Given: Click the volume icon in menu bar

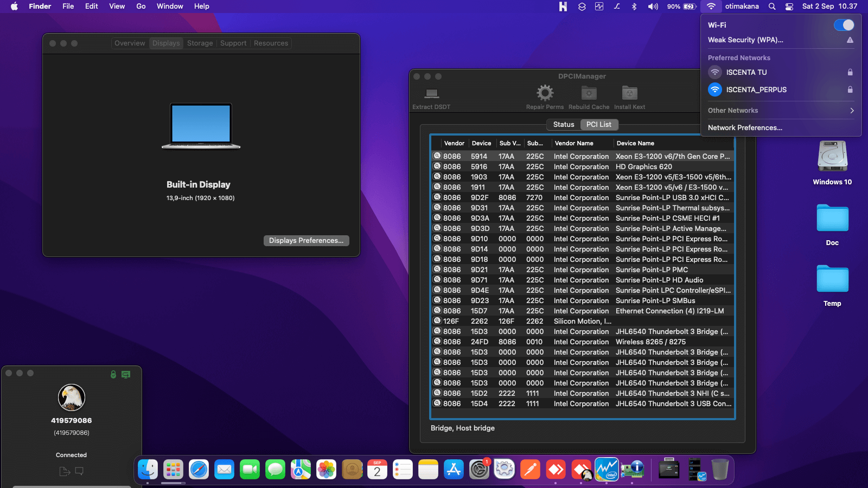Looking at the screenshot, I should coord(653,7).
